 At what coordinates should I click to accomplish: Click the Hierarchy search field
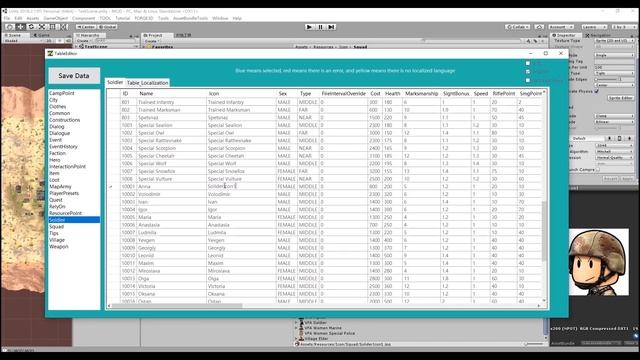(x=116, y=41)
